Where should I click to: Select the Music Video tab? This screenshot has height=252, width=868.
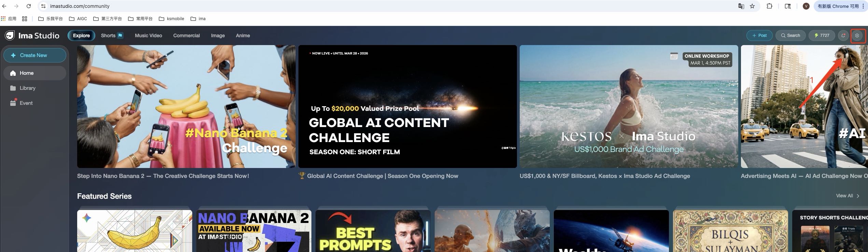[148, 36]
